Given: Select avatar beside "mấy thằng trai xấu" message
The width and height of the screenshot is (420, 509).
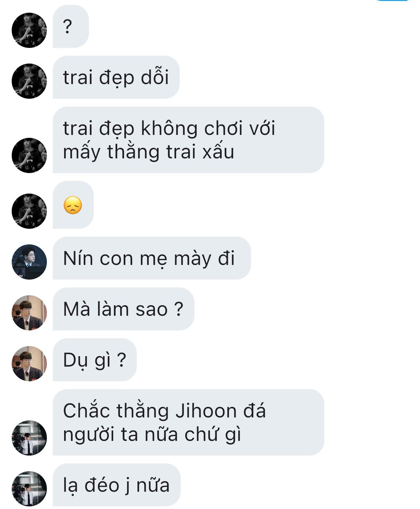Looking at the screenshot, I should pos(29,155).
